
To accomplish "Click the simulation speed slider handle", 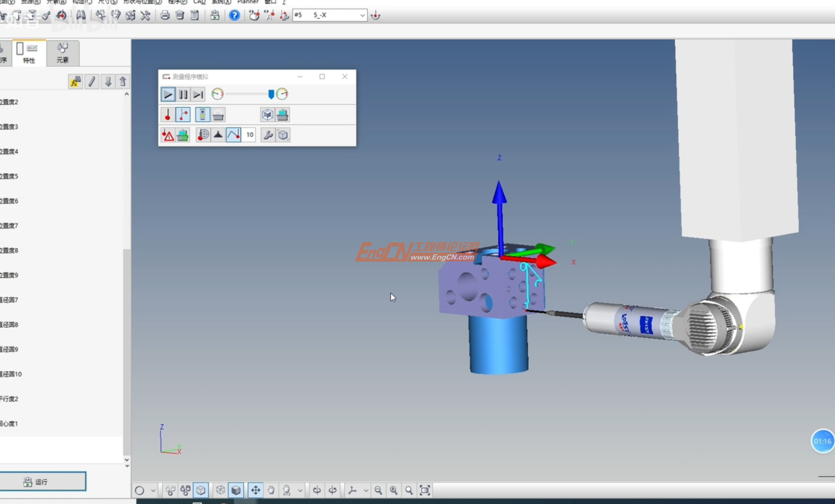I will (x=271, y=94).
